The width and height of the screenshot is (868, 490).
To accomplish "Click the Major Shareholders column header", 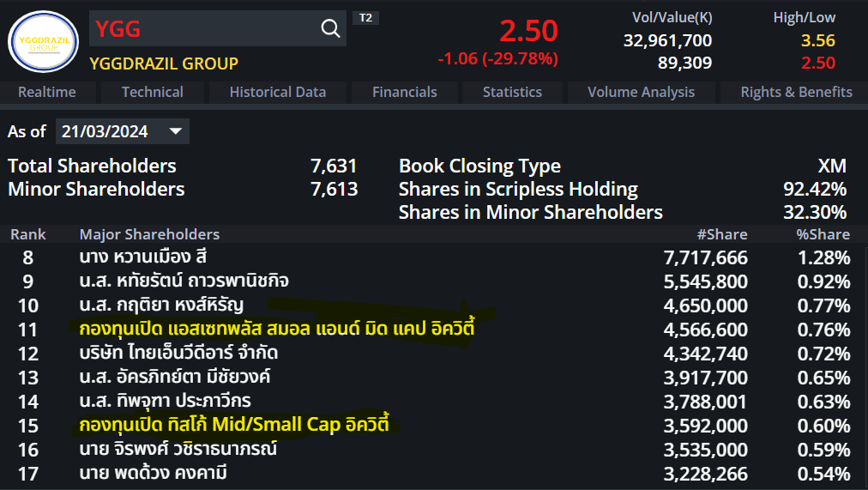I will 149,234.
